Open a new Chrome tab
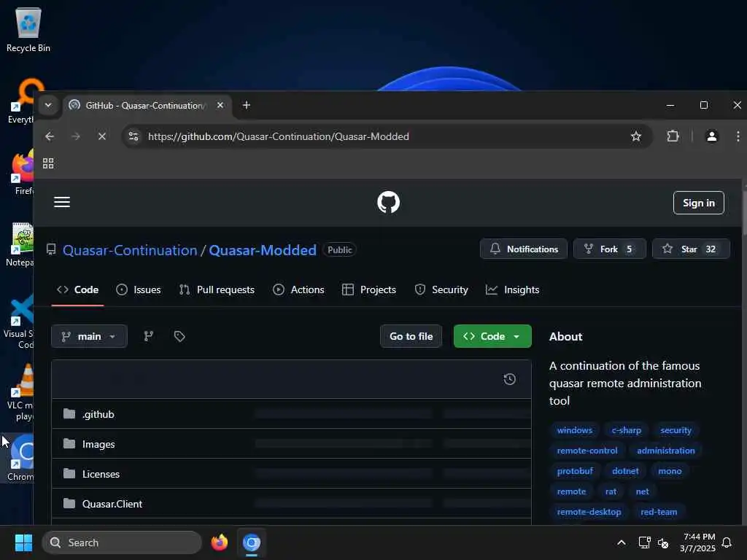 click(x=247, y=105)
